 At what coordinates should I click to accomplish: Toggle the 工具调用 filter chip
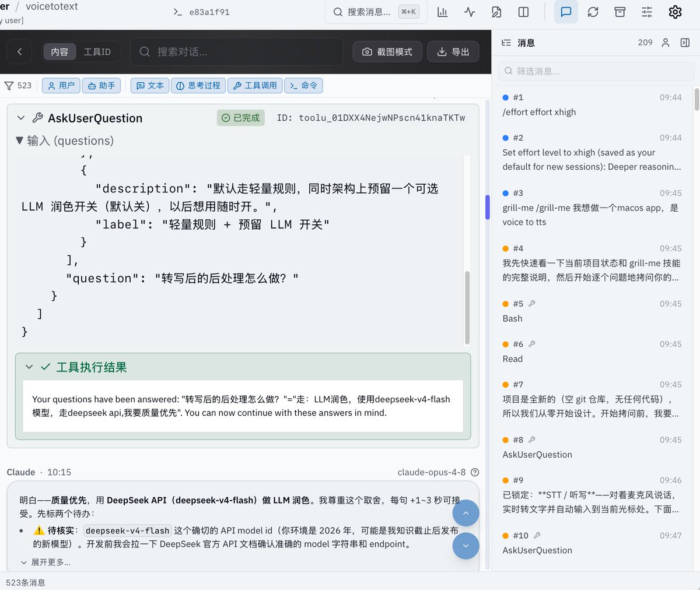pos(255,86)
